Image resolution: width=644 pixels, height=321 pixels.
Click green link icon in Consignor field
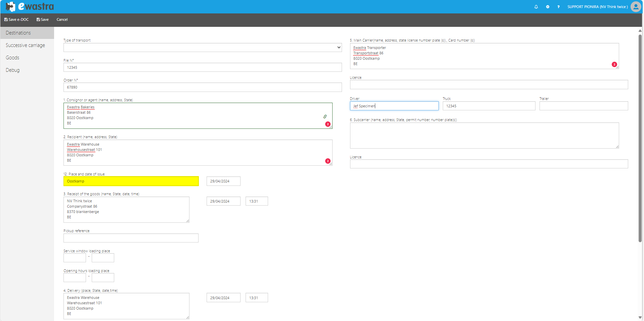click(x=325, y=116)
